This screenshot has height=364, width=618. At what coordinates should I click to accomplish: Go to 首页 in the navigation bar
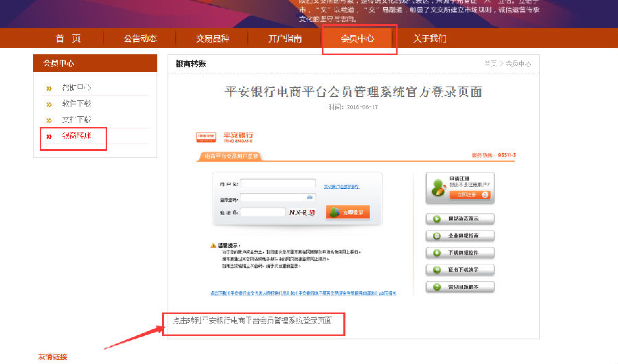(x=68, y=38)
